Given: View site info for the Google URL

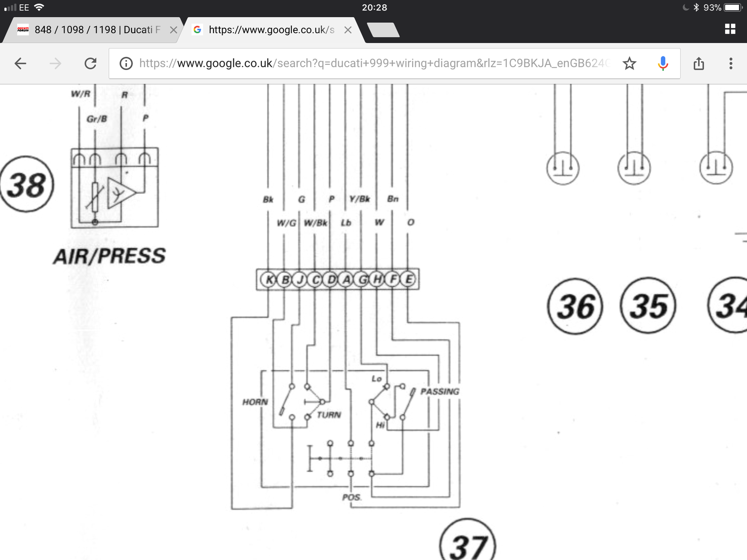Looking at the screenshot, I should pyautogui.click(x=126, y=63).
